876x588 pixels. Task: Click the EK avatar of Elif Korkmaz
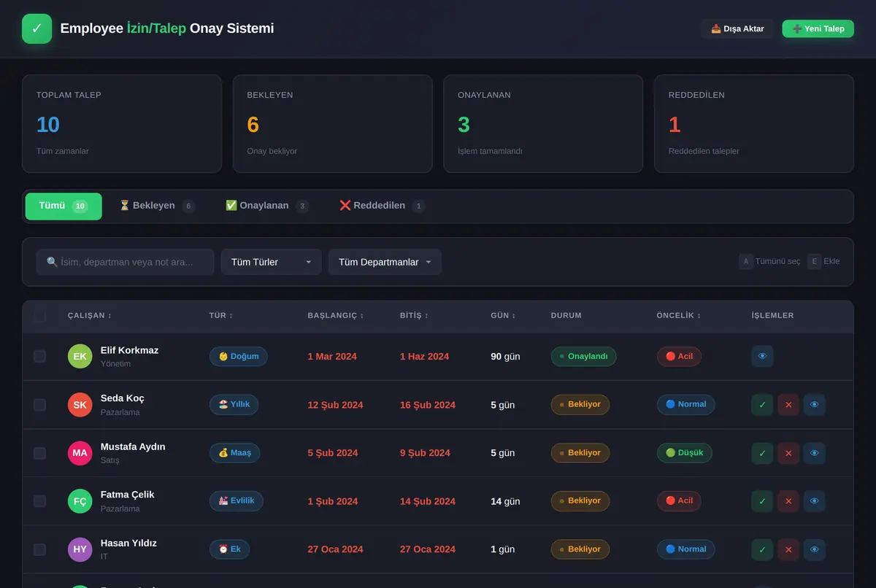pyautogui.click(x=80, y=356)
